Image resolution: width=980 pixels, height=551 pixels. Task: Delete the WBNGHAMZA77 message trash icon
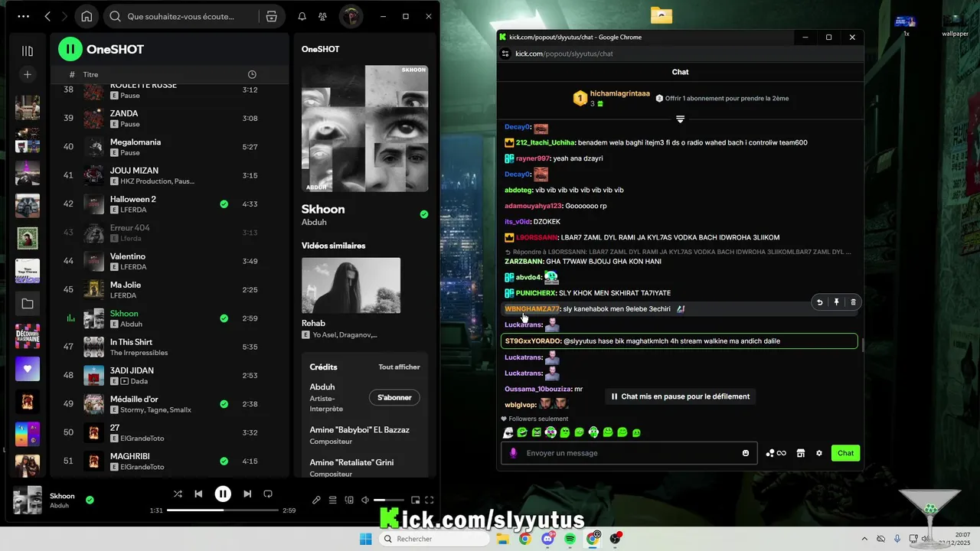(x=854, y=302)
